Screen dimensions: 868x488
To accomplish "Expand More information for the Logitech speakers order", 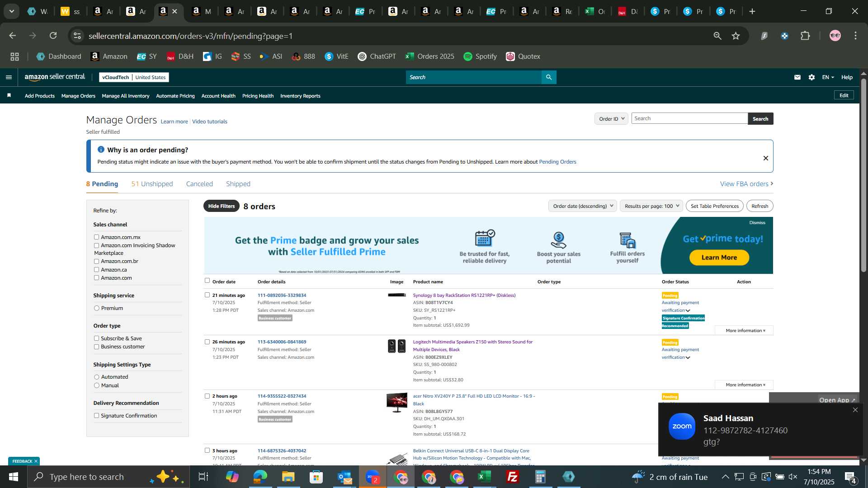I will pos(745,385).
